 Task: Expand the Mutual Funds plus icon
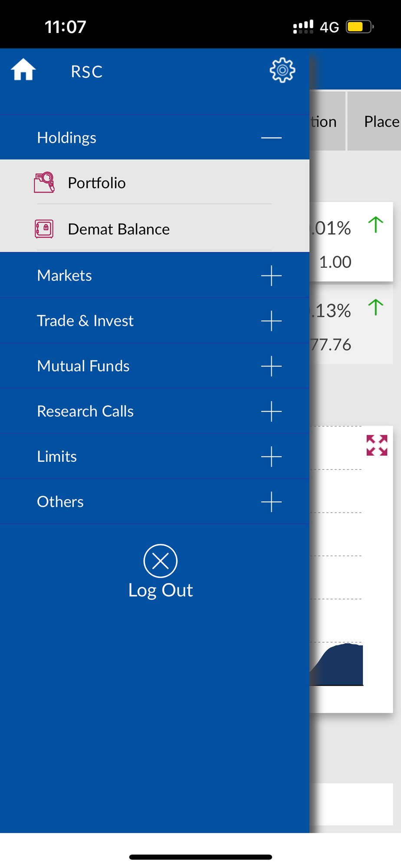pyautogui.click(x=271, y=366)
